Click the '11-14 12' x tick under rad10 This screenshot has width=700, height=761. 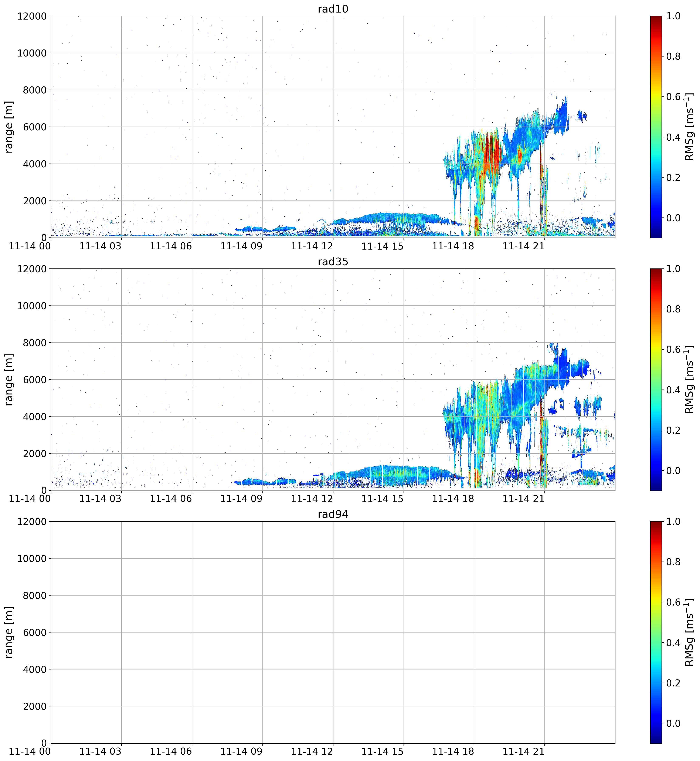pyautogui.click(x=312, y=246)
